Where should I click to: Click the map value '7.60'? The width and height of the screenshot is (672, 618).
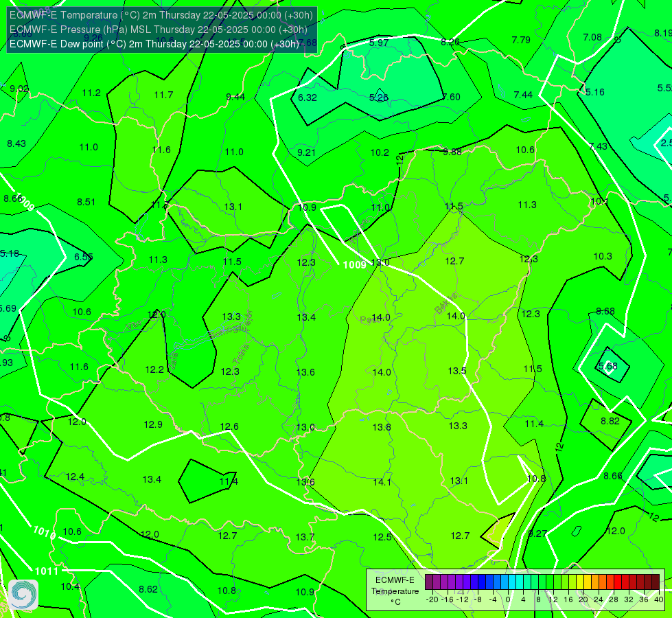pyautogui.click(x=451, y=97)
